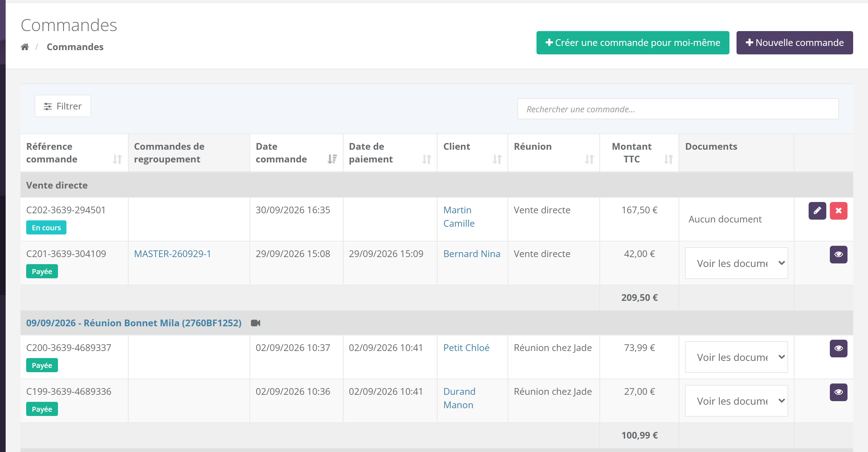
Task: Click Nouvelle commande button
Action: [794, 43]
